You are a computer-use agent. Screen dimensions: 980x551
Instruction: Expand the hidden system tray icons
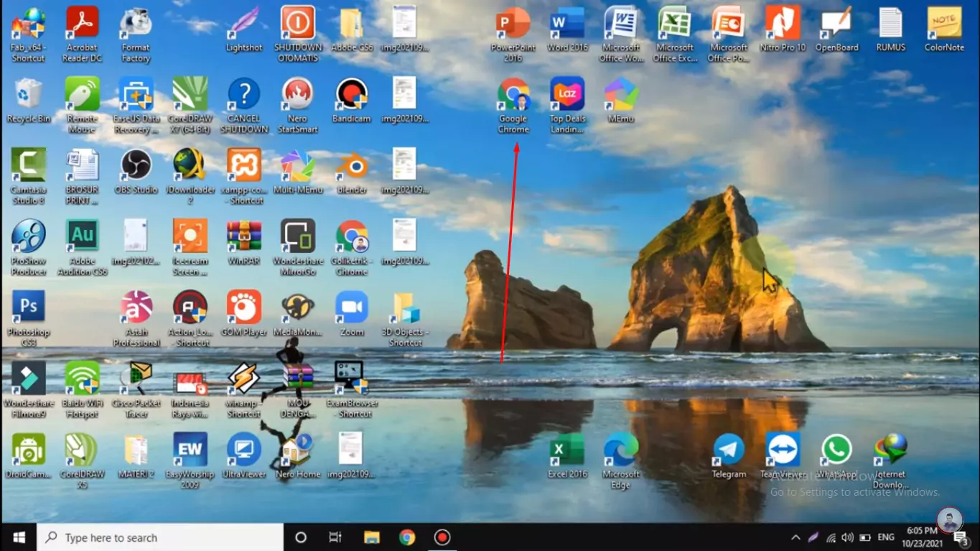795,537
